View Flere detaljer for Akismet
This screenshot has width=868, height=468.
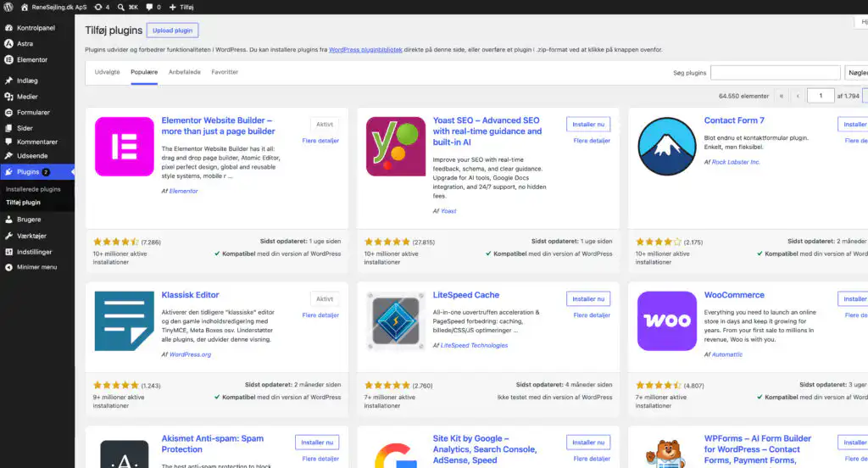click(x=320, y=459)
